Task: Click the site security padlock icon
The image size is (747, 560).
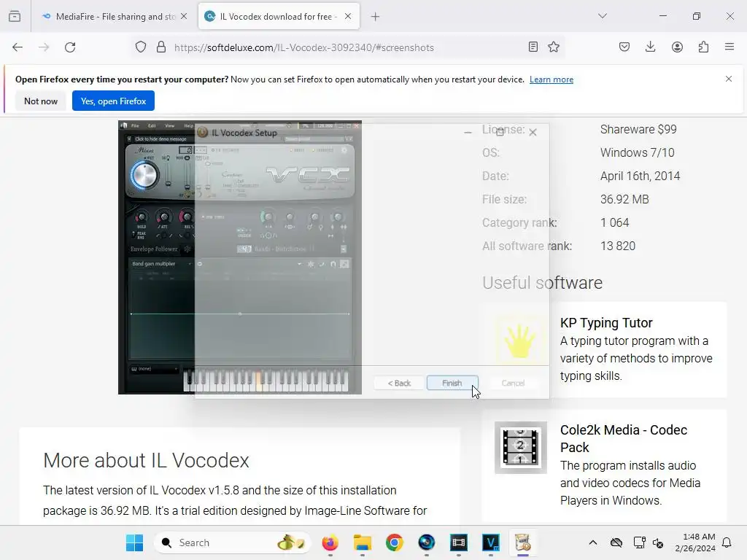Action: (x=161, y=47)
